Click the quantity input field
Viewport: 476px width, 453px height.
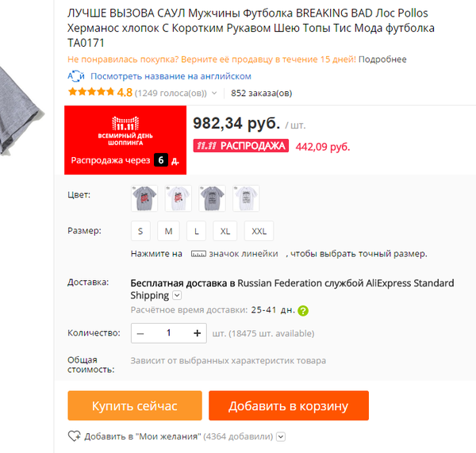169,333
